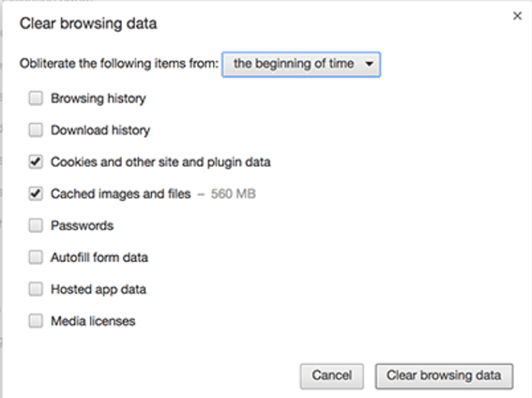The height and width of the screenshot is (398, 532).
Task: Select the Media licenses checkbox
Action: (x=35, y=321)
